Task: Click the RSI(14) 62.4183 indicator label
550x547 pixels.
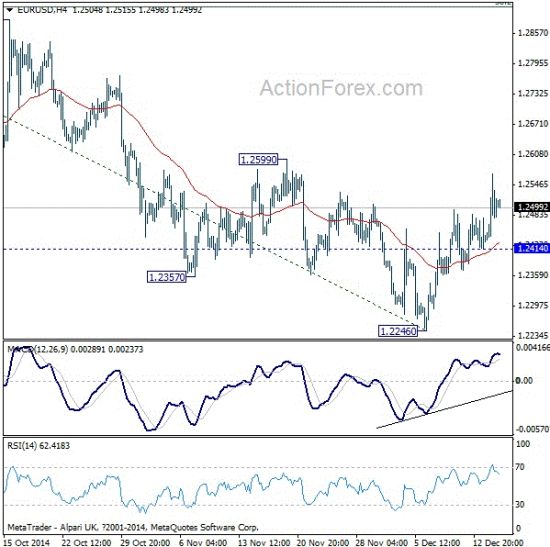Action: (39, 446)
